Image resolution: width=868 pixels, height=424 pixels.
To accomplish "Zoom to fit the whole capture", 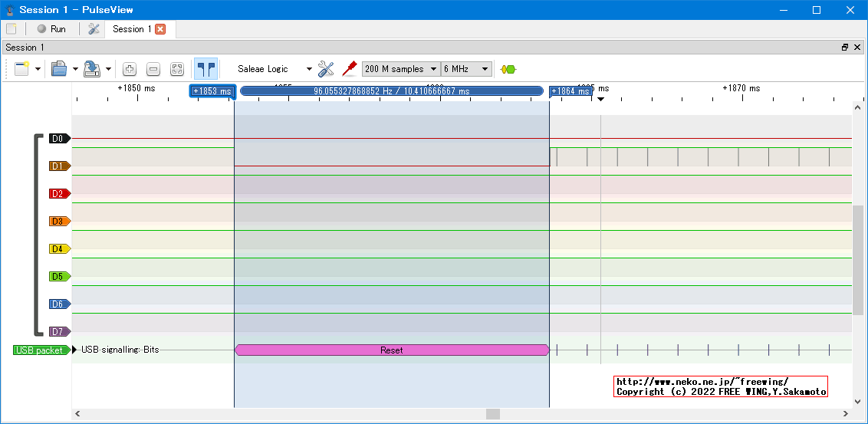I will coord(177,69).
